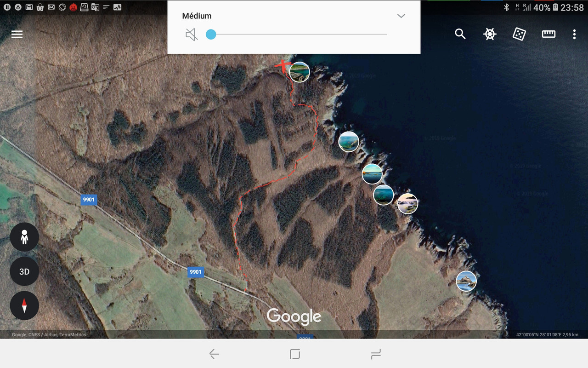The image size is (588, 368).
Task: Tap the pause notification icon in status bar
Action: coord(7,7)
